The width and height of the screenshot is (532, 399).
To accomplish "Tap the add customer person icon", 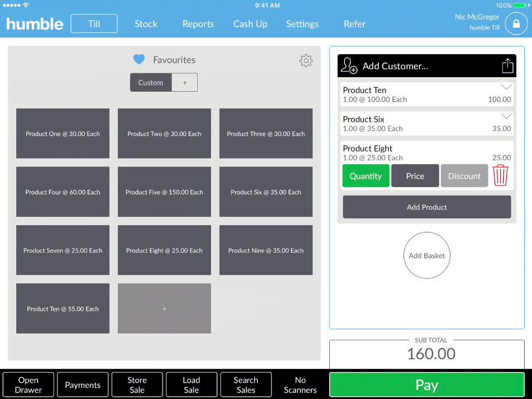I will [x=349, y=65].
